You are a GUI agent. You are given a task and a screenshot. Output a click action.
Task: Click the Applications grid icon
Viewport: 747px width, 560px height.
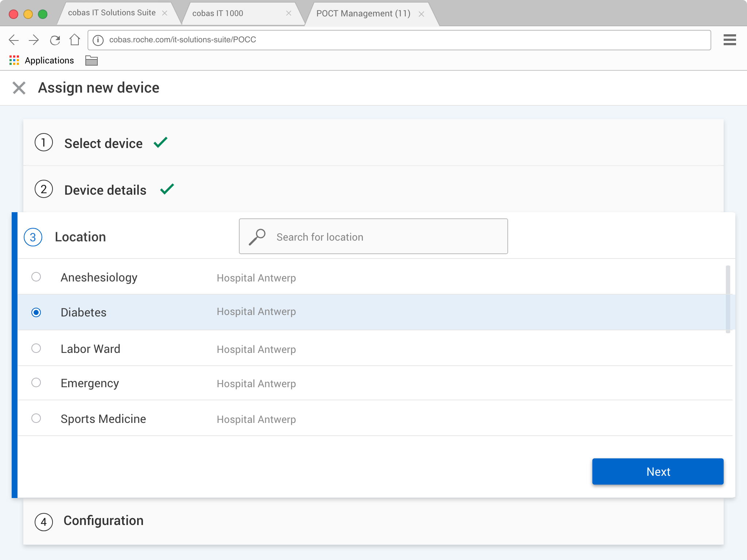pyautogui.click(x=14, y=61)
